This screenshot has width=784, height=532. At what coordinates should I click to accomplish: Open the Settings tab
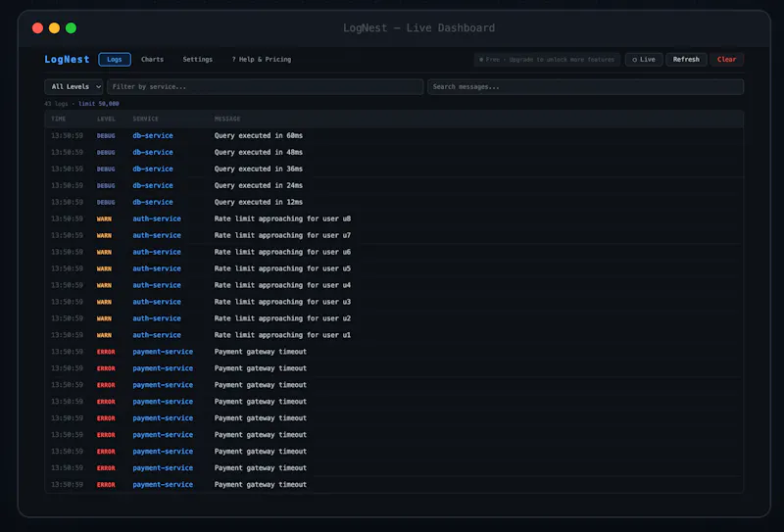(x=198, y=59)
